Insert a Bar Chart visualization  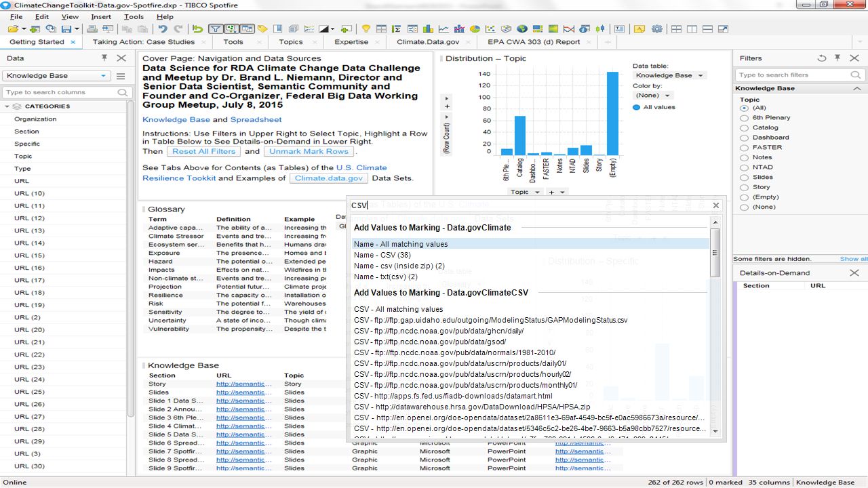click(428, 29)
